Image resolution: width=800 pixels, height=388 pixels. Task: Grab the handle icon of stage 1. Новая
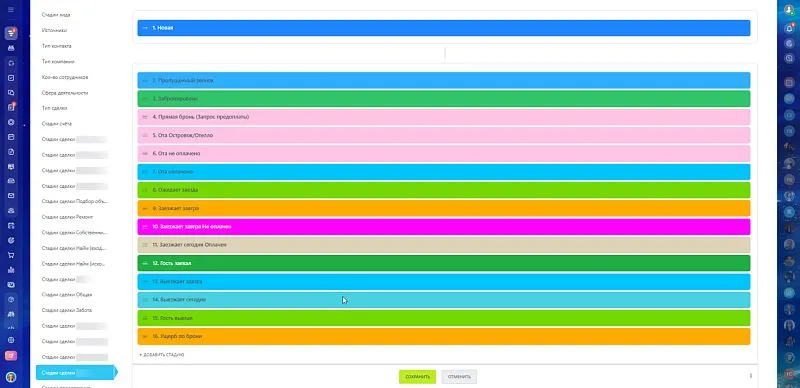145,28
